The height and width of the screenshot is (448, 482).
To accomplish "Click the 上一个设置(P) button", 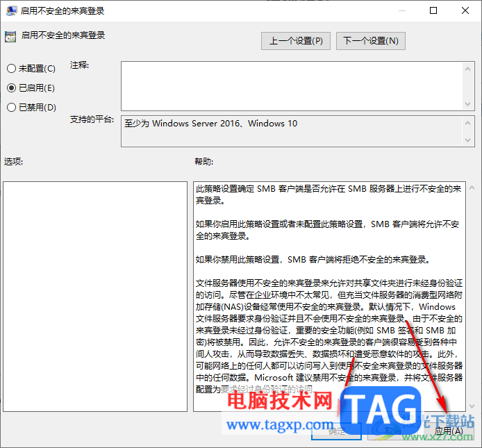I will click(296, 41).
